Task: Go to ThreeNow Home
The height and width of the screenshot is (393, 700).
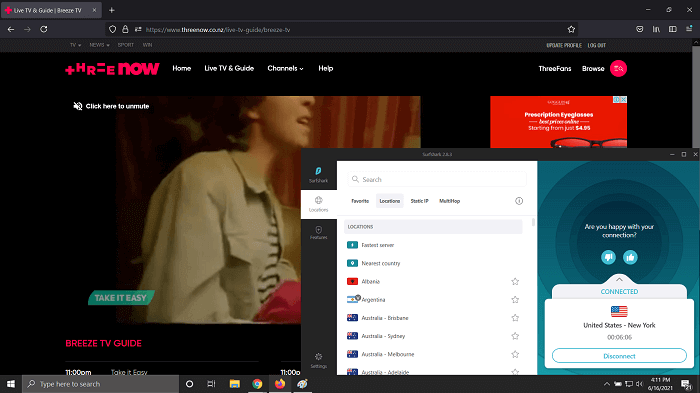Action: point(182,68)
